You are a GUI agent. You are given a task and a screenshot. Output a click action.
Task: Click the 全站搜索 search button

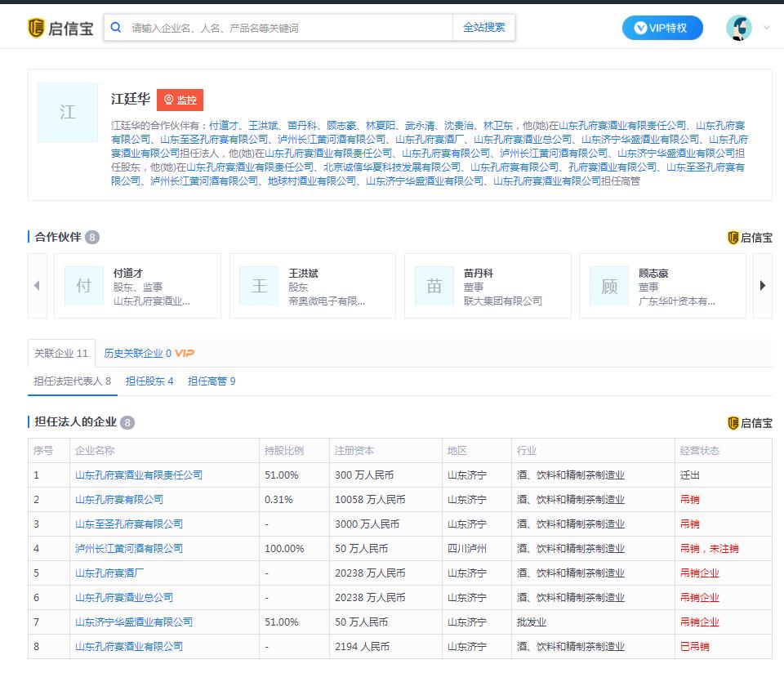[x=483, y=25]
